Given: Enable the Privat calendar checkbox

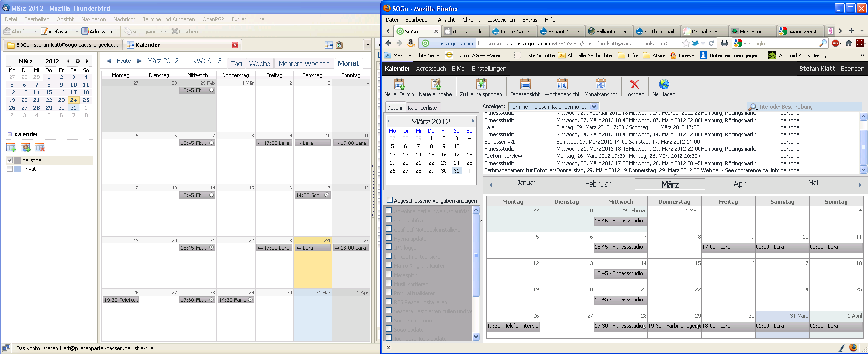Looking at the screenshot, I should 10,169.
